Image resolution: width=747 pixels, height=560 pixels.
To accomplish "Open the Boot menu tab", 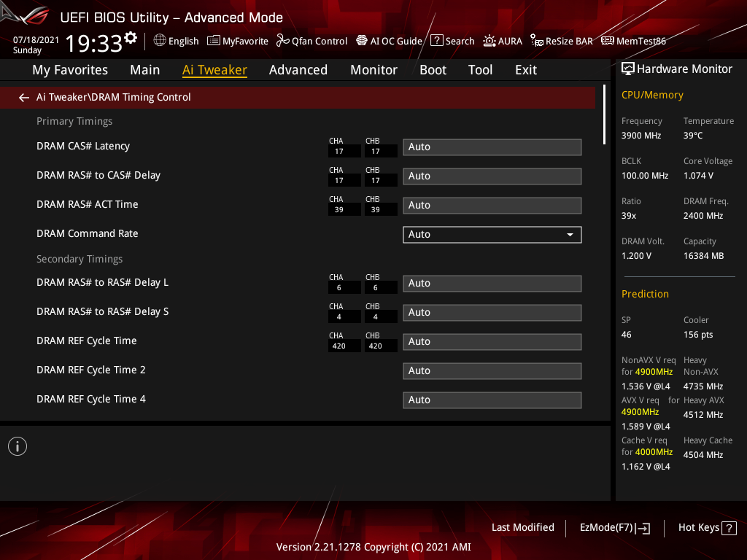I will click(x=433, y=69).
